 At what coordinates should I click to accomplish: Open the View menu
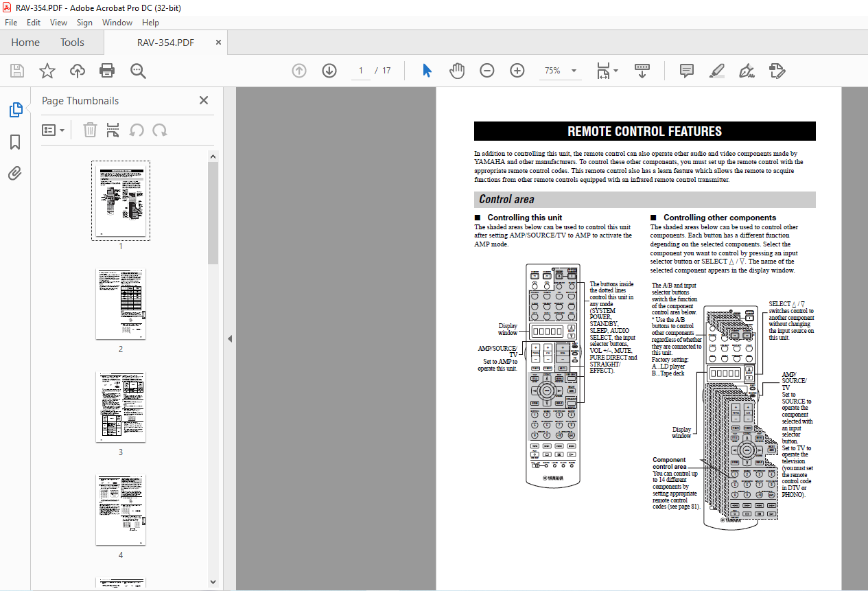pos(58,23)
